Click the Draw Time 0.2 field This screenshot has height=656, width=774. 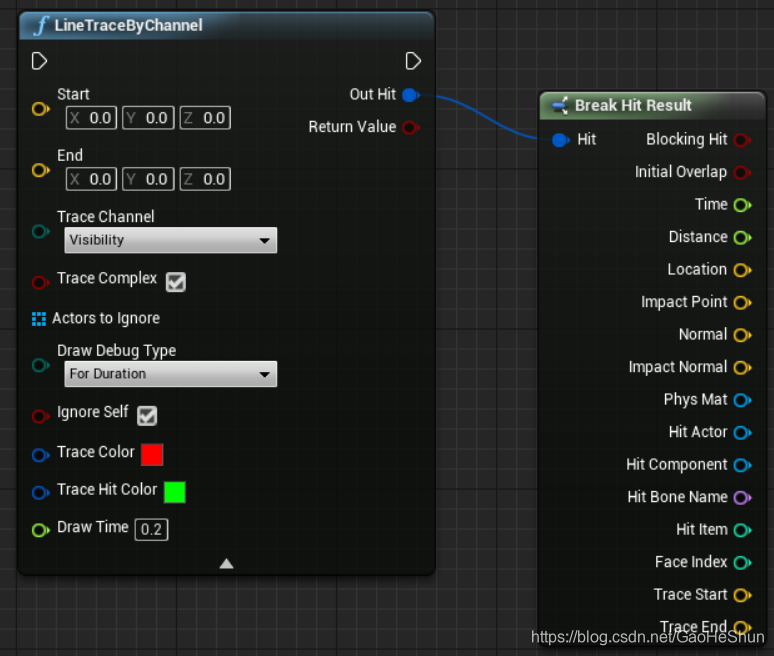[x=152, y=530]
